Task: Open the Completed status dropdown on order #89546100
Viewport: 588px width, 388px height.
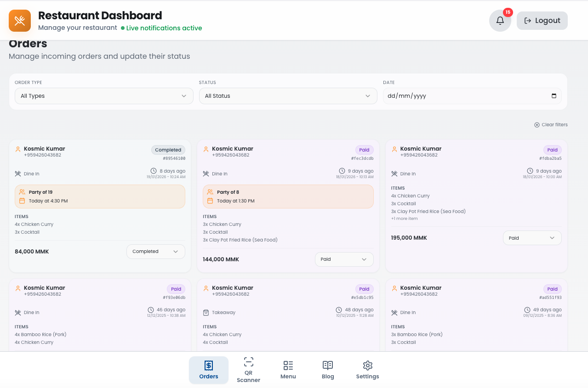Action: tap(155, 252)
